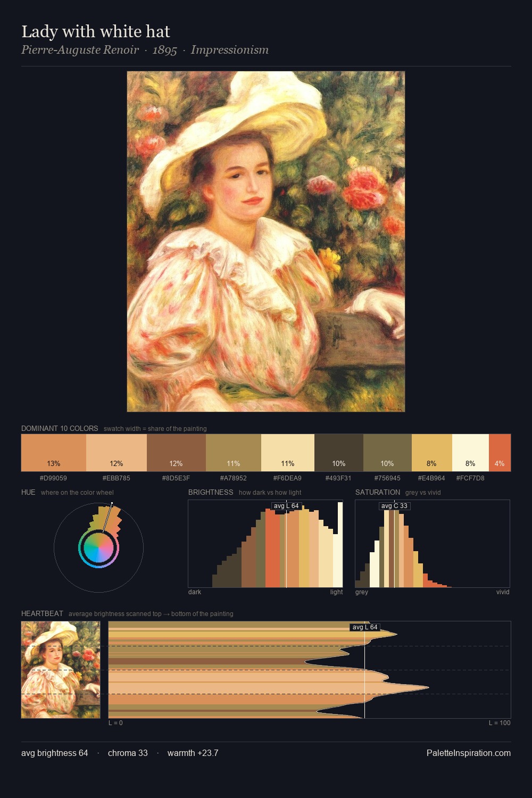Click the hex code text #756945

coord(387,478)
